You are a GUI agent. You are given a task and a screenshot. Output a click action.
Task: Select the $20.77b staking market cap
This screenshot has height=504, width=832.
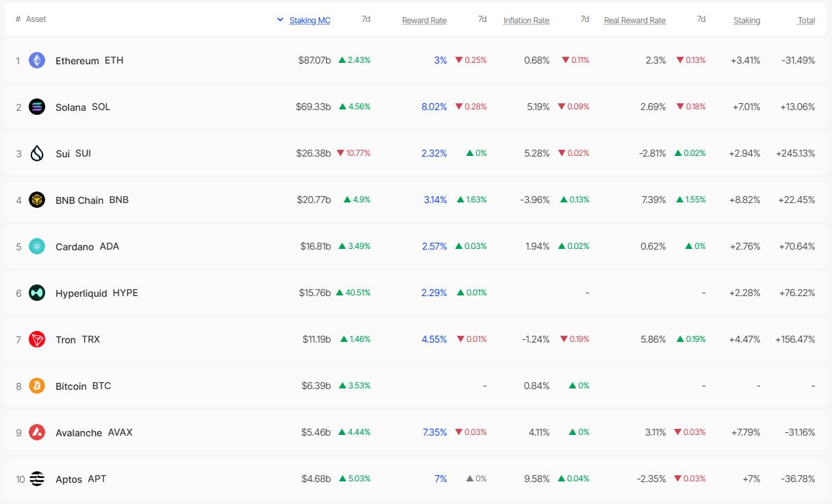314,200
